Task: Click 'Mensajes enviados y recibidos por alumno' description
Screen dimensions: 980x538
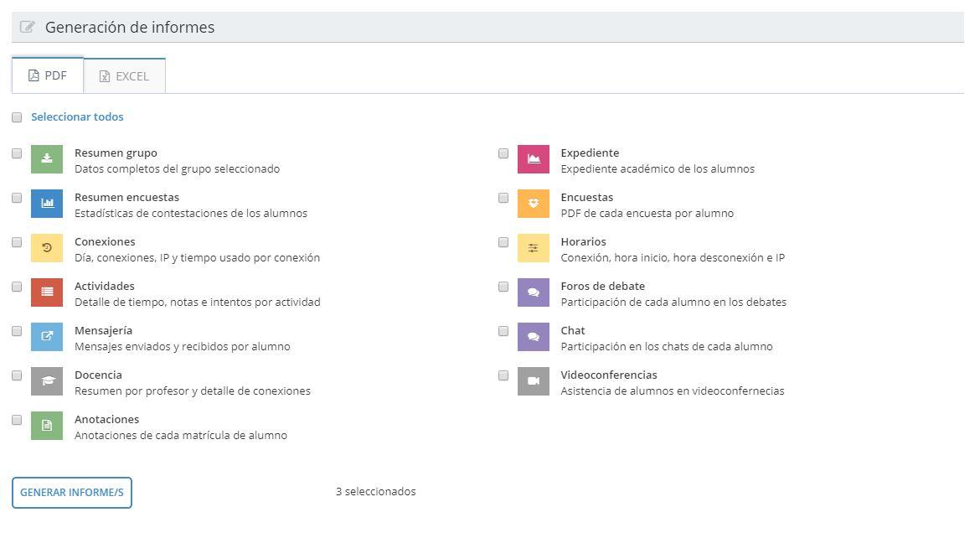Action: point(183,347)
